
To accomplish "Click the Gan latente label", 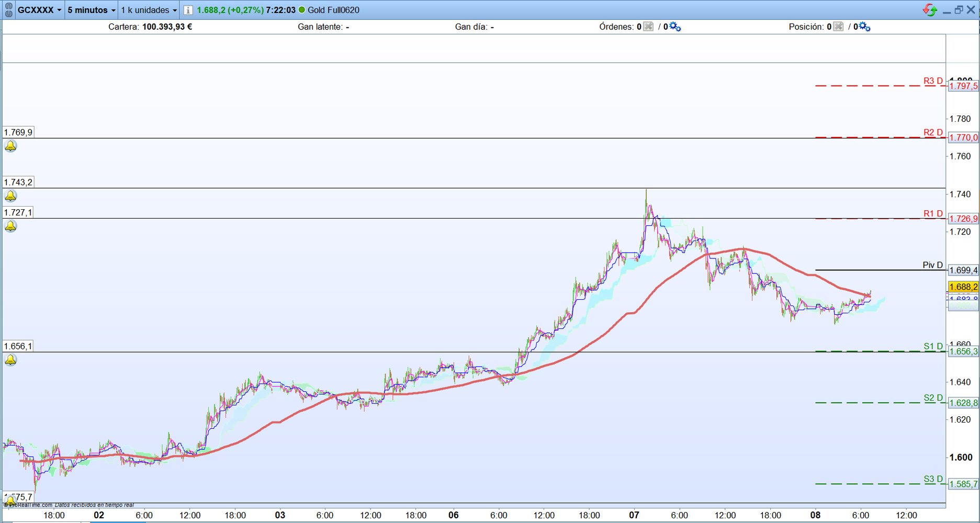I will click(320, 27).
